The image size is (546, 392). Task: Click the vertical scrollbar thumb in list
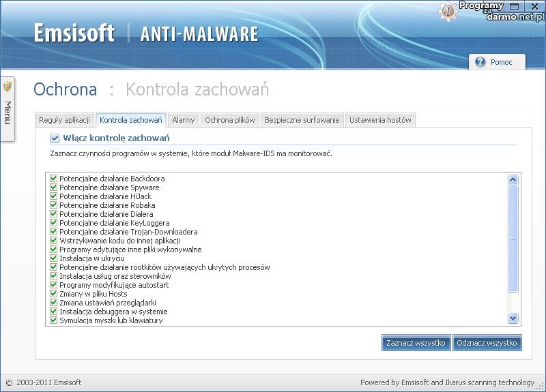pos(513,239)
